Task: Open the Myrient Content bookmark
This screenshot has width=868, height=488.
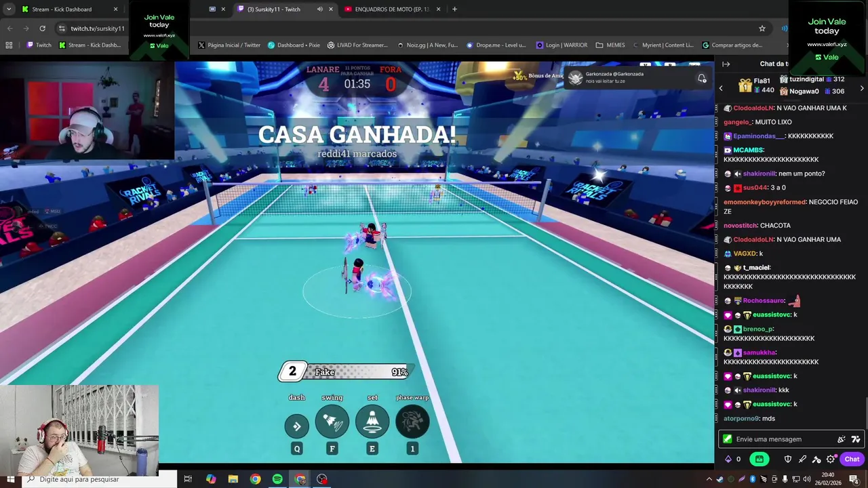Action: click(x=664, y=45)
